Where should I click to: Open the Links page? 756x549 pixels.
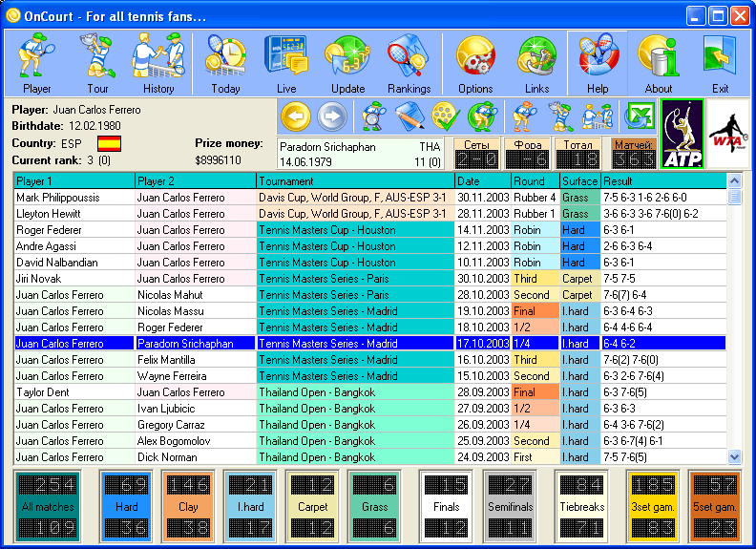[536, 63]
